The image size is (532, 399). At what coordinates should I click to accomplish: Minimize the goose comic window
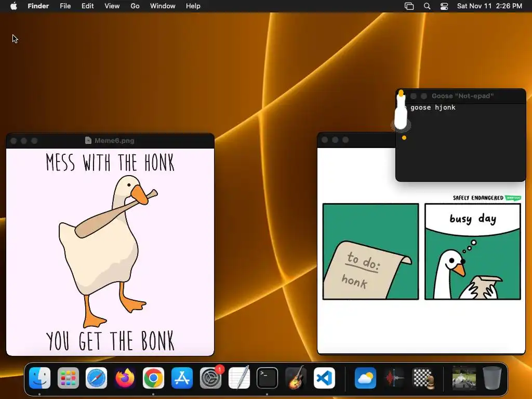coord(335,140)
